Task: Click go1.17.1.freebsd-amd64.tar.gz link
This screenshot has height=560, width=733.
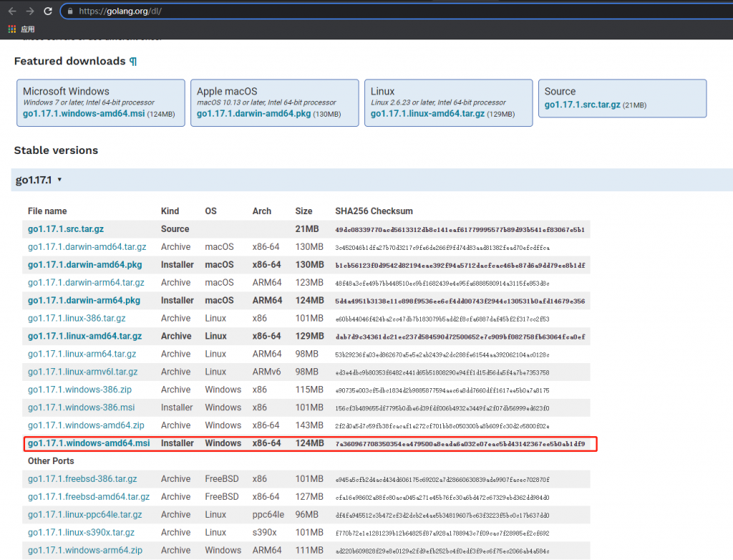Action: [89, 497]
